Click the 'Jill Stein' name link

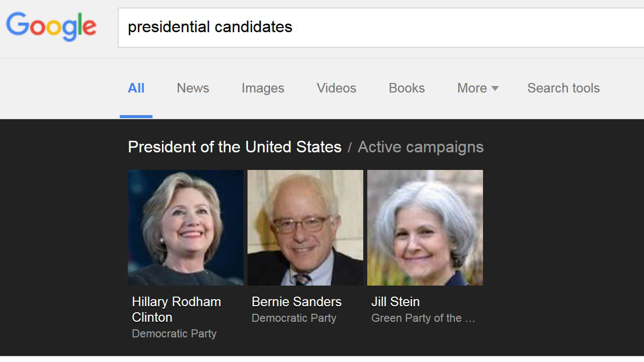click(x=395, y=302)
